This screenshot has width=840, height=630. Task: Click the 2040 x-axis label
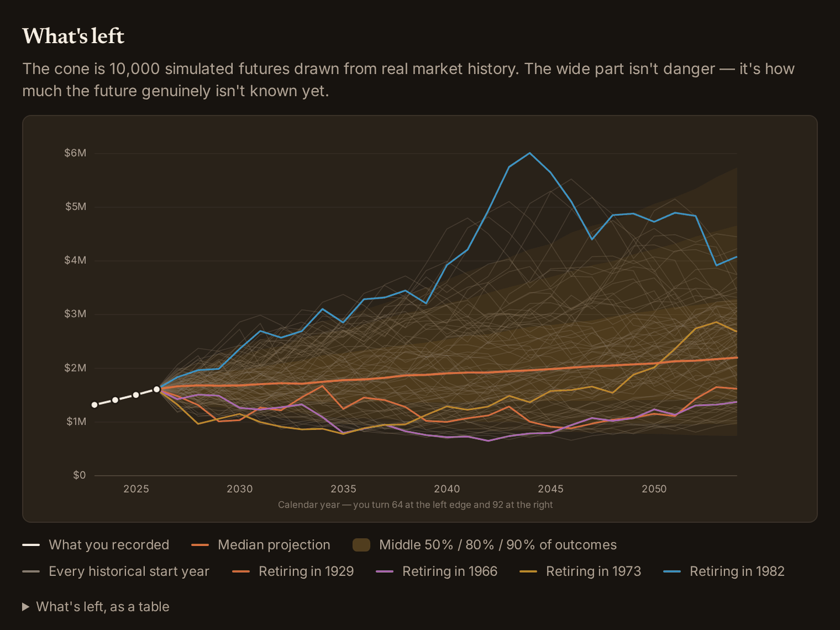click(447, 489)
